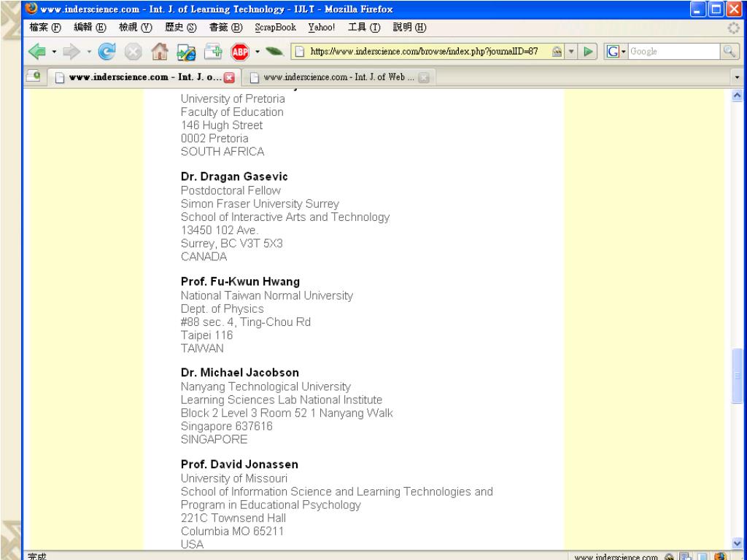
Task: Click the IE view page icon in toolbar
Action: coord(186,52)
